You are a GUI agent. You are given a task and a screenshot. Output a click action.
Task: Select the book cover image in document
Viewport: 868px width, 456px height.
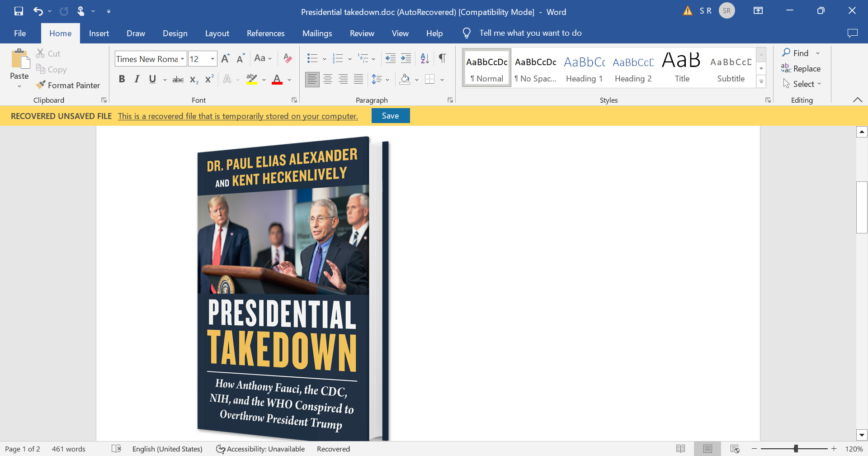pyautogui.click(x=293, y=289)
